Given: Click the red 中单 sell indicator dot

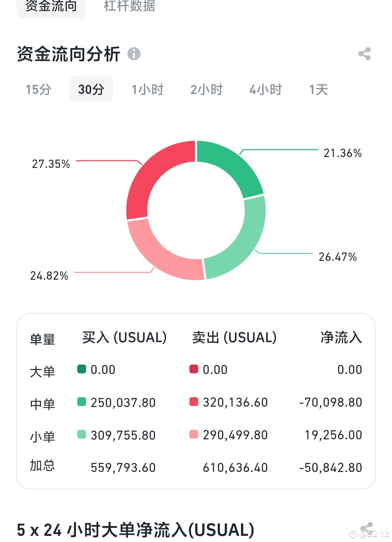Looking at the screenshot, I should tap(195, 402).
